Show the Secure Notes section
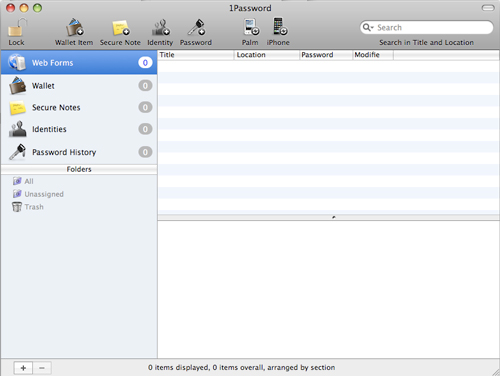500x376 pixels. [x=79, y=108]
